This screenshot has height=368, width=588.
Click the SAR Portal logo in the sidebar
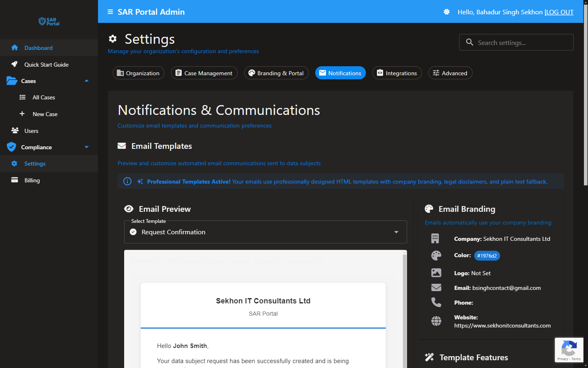click(49, 21)
